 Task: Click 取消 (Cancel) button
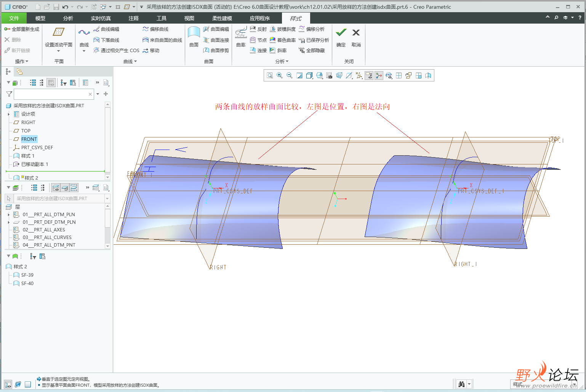pyautogui.click(x=356, y=37)
